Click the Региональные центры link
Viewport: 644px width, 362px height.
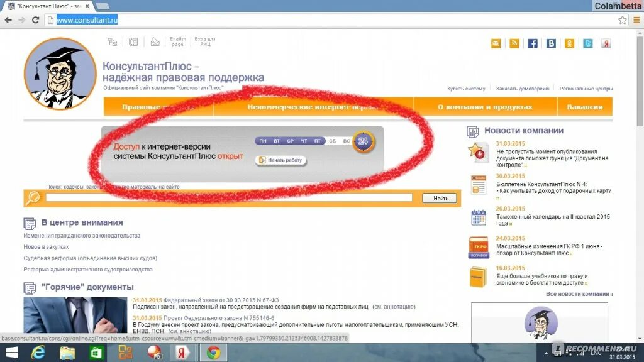point(586,89)
